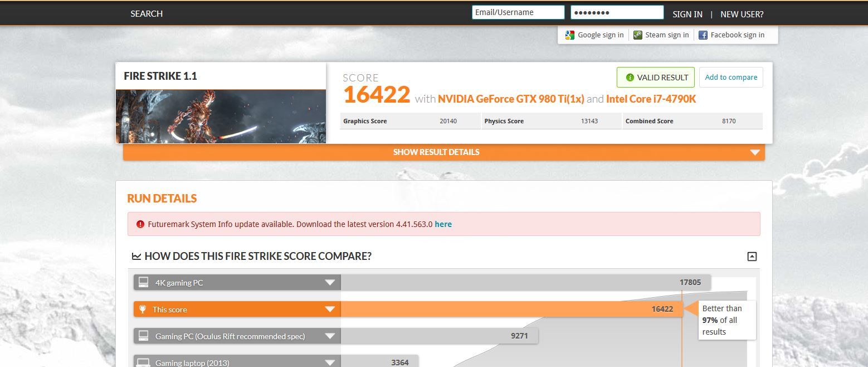Click the 17805 score on 4K gaming PC bar
The width and height of the screenshot is (868, 367).
690,282
